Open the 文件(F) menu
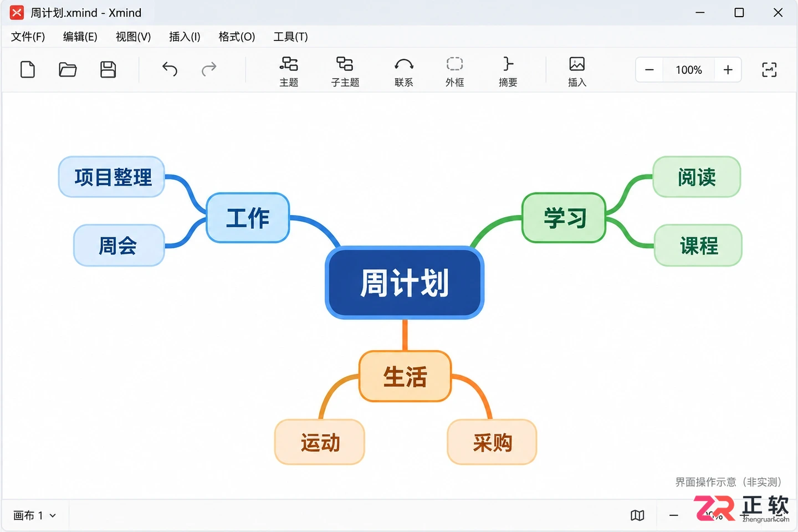The image size is (798, 532). 28,37
